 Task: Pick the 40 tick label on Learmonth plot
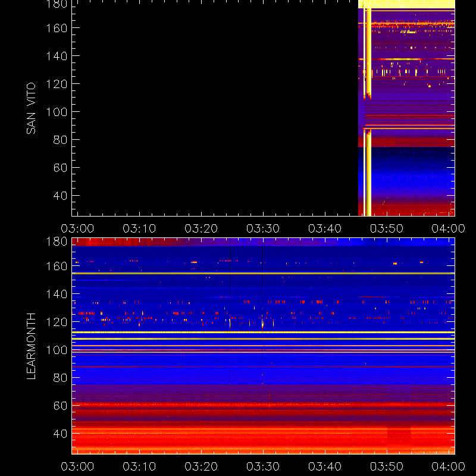click(x=60, y=434)
